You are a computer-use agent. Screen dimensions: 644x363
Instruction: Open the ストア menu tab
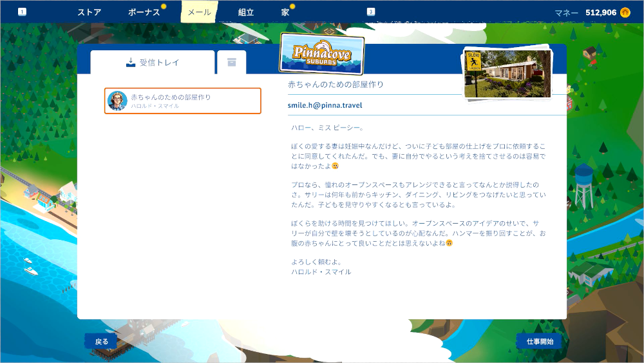[89, 12]
